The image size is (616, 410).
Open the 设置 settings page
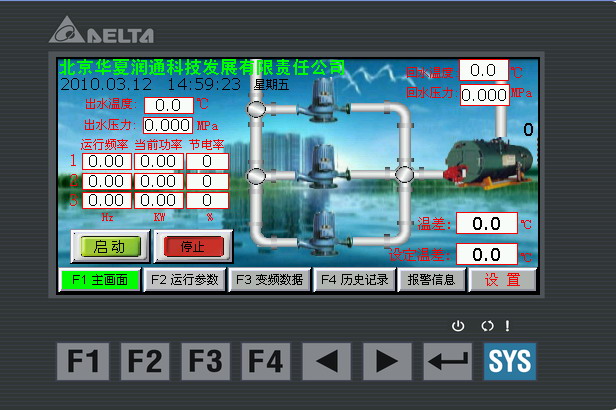pyautogui.click(x=502, y=280)
